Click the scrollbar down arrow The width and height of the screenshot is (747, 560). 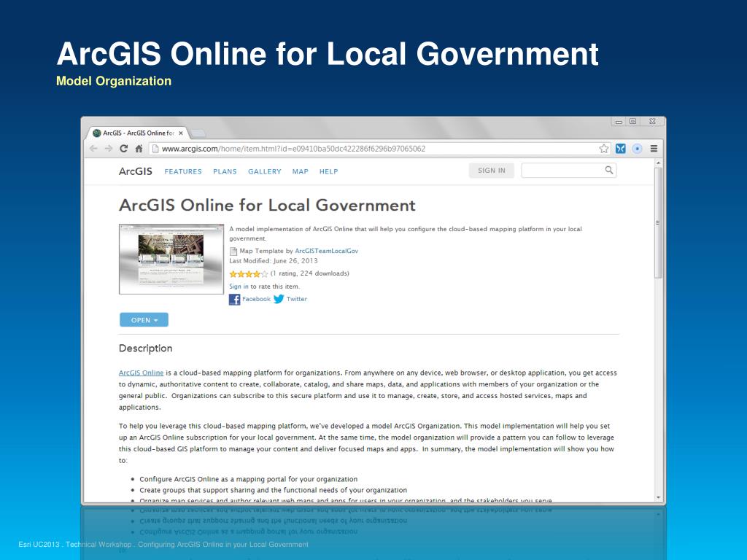[x=659, y=497]
